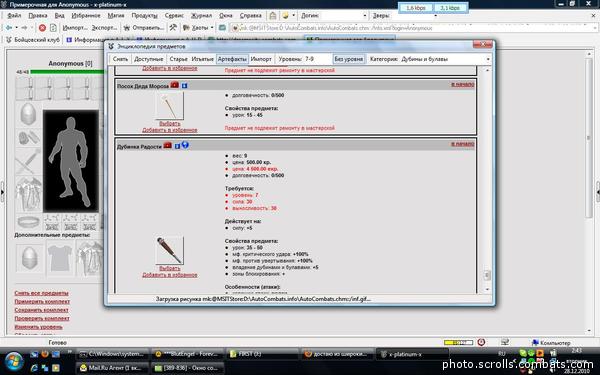Click the green health bar of Anonymous
Image resolution: width=600 pixels, height=375 pixels.
coord(68,72)
